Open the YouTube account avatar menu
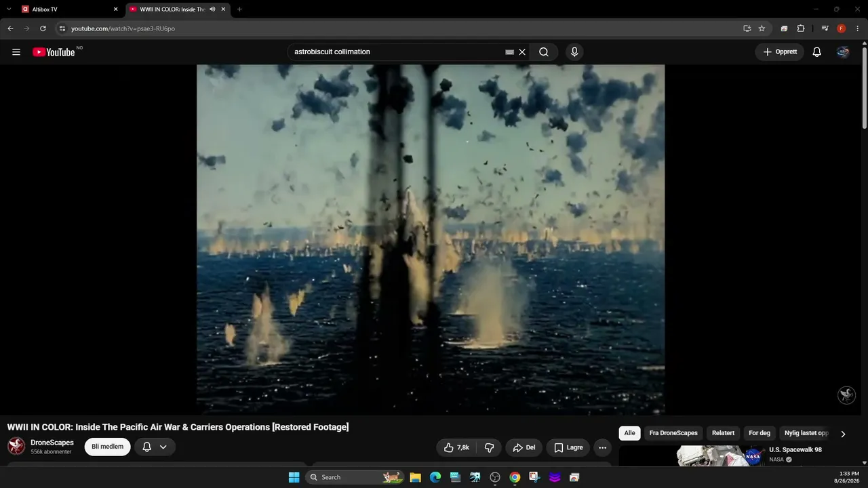The height and width of the screenshot is (488, 868). 843,52
